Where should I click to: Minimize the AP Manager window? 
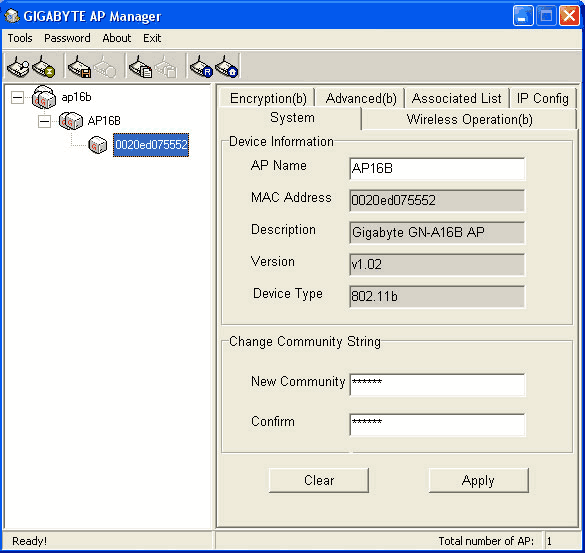point(523,16)
